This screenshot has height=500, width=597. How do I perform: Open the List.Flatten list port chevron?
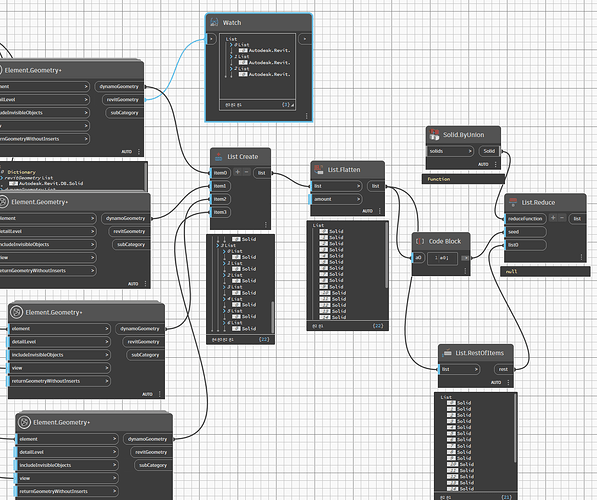[x=358, y=186]
